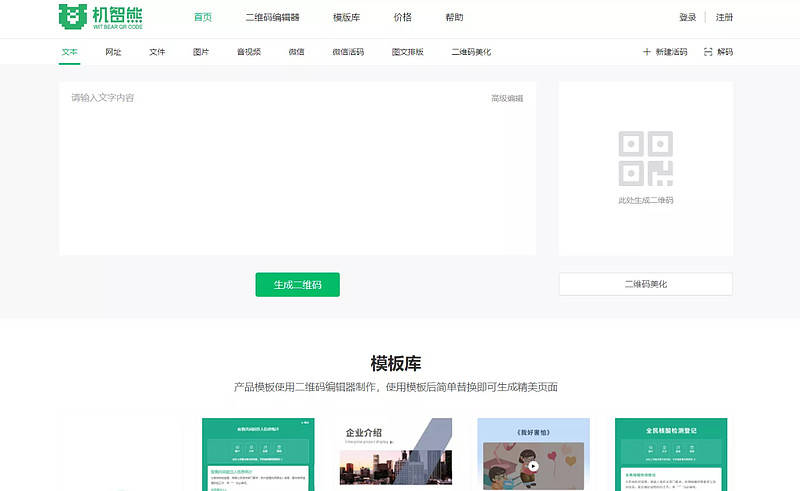Open 首页 in the top navigation
The image size is (800, 491).
(203, 17)
